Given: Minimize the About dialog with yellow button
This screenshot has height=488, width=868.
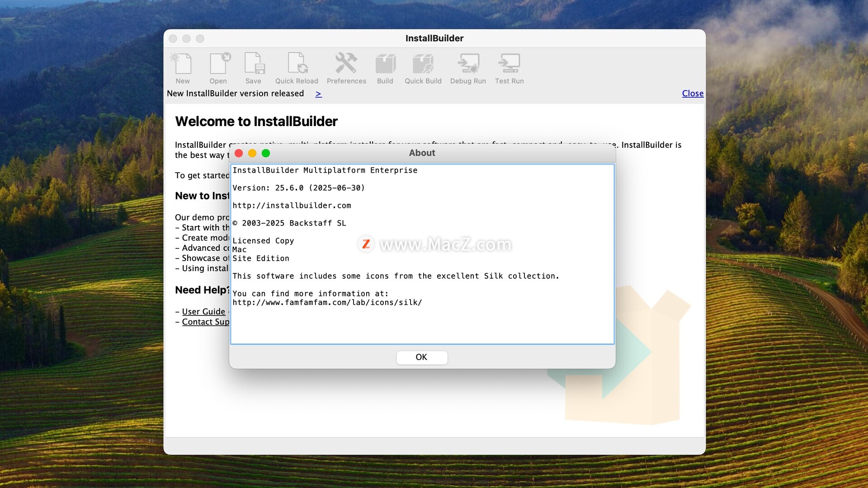Looking at the screenshot, I should click(252, 153).
